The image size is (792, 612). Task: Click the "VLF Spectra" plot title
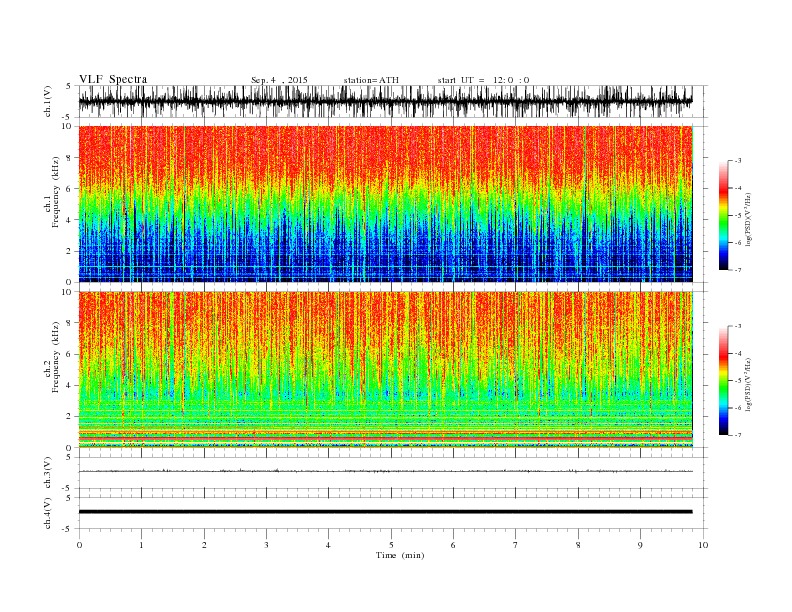tap(113, 79)
